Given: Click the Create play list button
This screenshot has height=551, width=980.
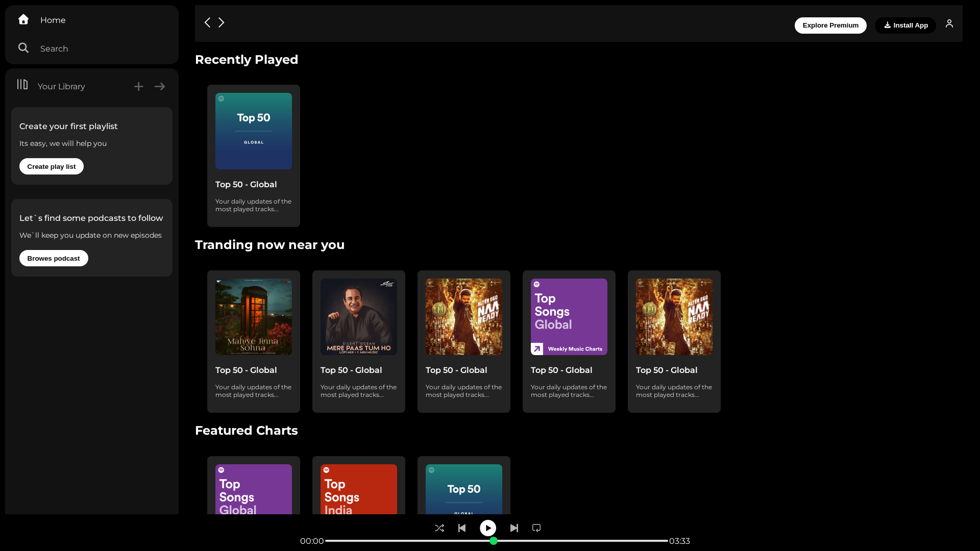Looking at the screenshot, I should pos(52,166).
